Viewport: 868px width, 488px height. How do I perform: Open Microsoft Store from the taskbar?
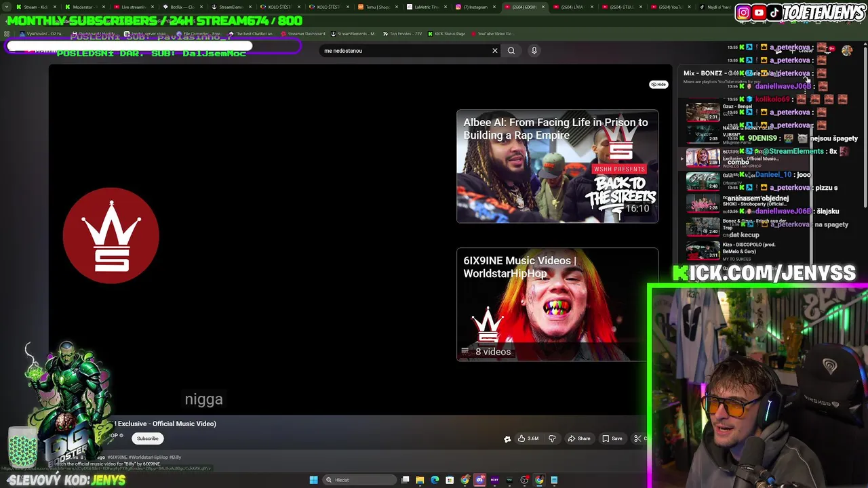coord(450,480)
